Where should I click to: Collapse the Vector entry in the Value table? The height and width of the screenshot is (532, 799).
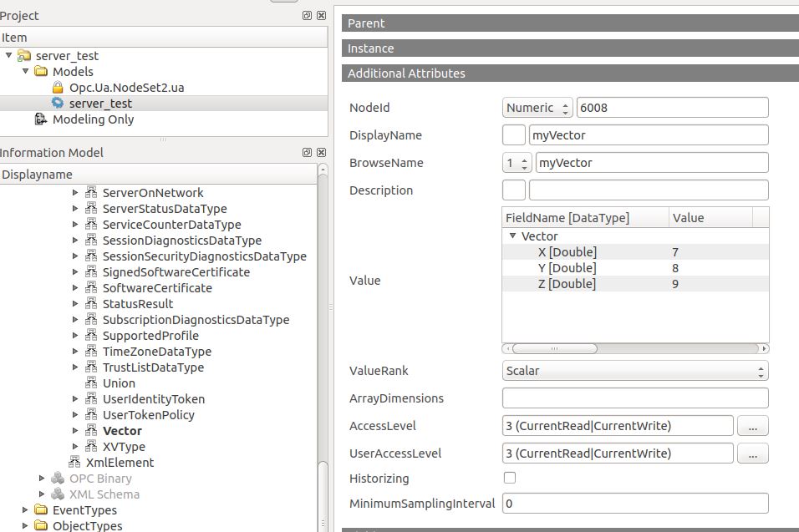pyautogui.click(x=511, y=236)
